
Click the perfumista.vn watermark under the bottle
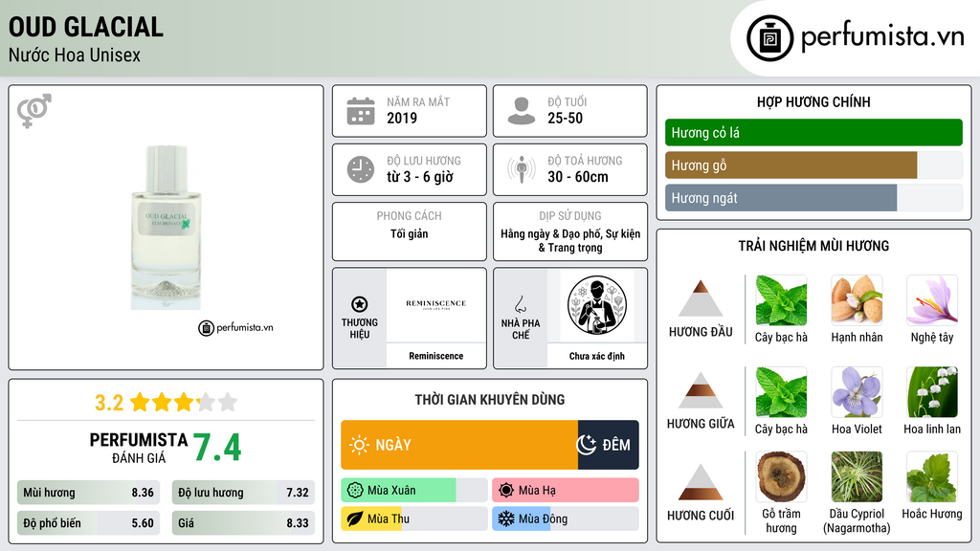tap(235, 327)
